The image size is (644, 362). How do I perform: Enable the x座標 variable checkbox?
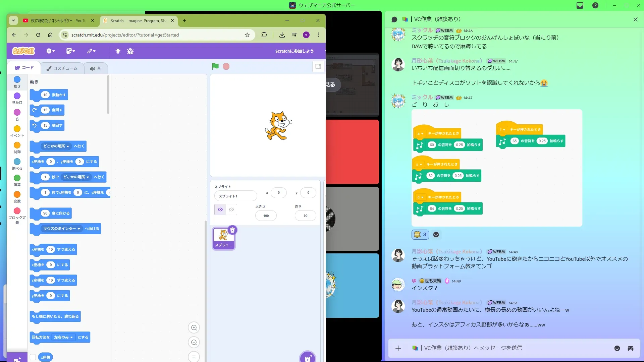tap(33, 357)
